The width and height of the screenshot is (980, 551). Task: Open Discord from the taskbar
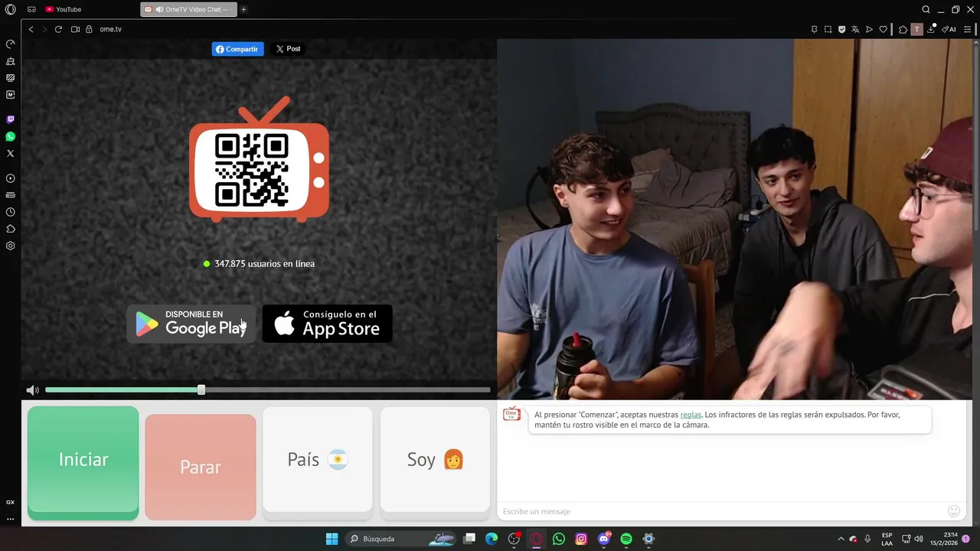[x=604, y=539]
